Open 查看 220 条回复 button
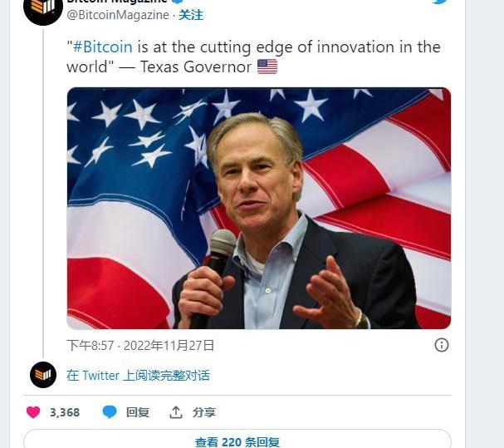 (x=237, y=441)
